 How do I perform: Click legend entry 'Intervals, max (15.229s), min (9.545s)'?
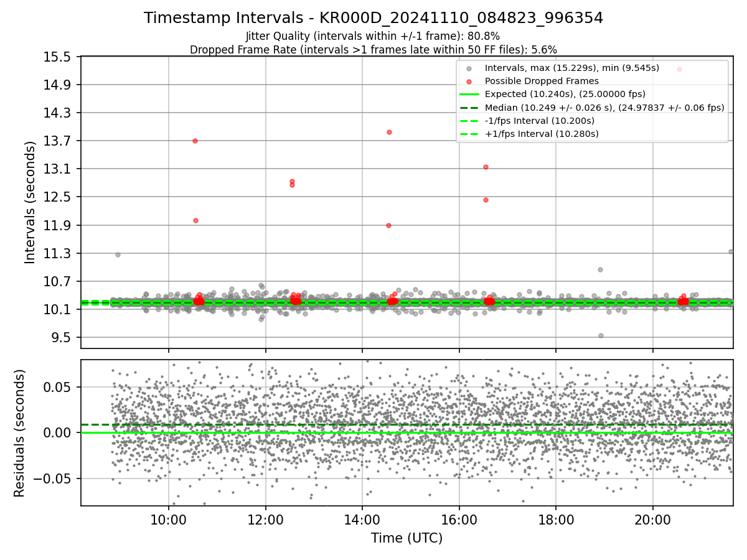coord(572,68)
